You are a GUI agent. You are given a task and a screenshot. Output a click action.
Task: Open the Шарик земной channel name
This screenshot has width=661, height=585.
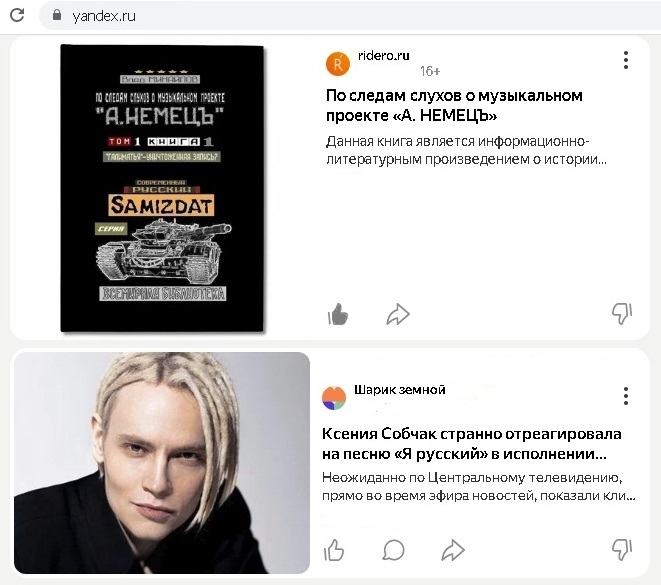tap(400, 389)
